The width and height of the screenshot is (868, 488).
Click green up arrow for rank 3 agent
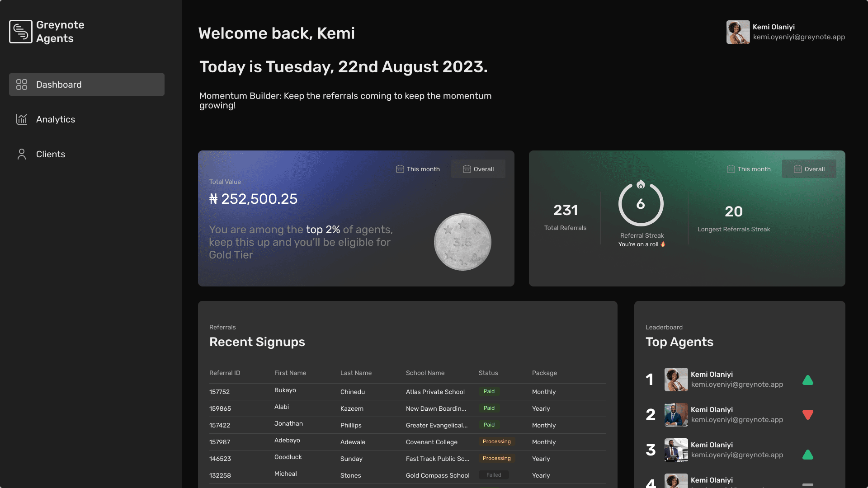point(807,455)
